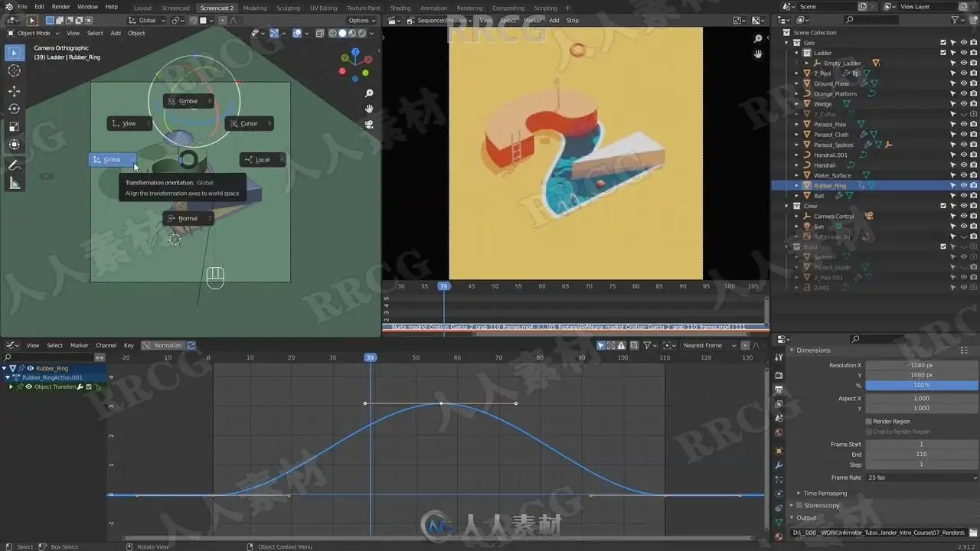The width and height of the screenshot is (980, 551).
Task: Select the 3D Cursor tool
Action: pos(14,70)
